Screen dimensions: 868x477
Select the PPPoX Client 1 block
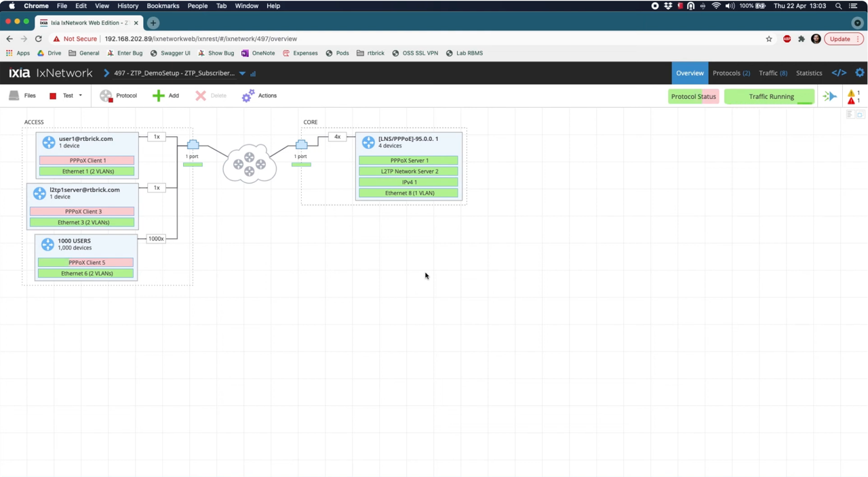coord(87,160)
